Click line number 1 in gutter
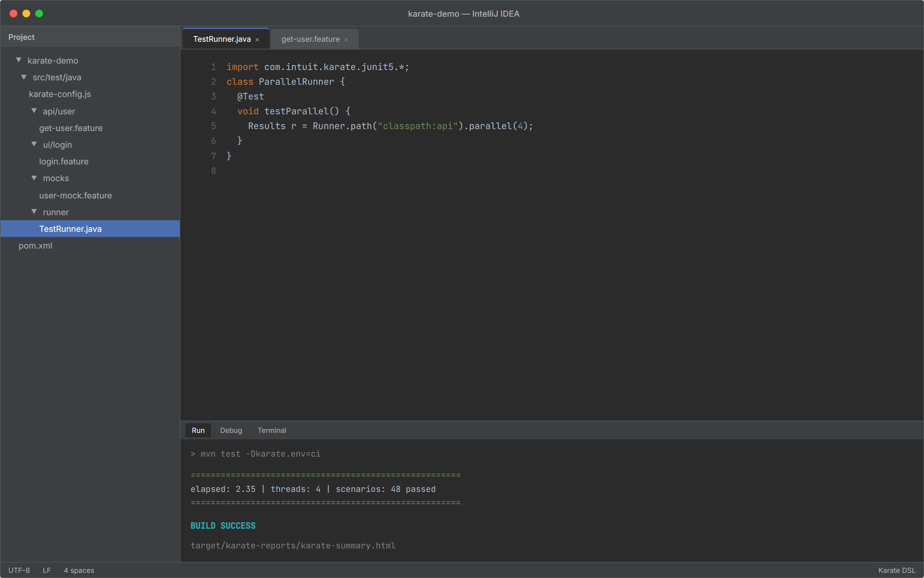 point(213,67)
